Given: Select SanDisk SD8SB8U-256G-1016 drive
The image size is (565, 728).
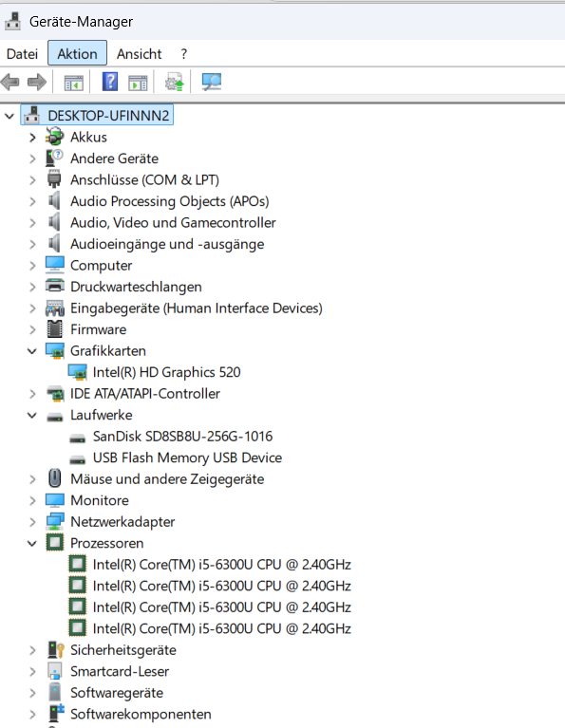Looking at the screenshot, I should pyautogui.click(x=182, y=437).
